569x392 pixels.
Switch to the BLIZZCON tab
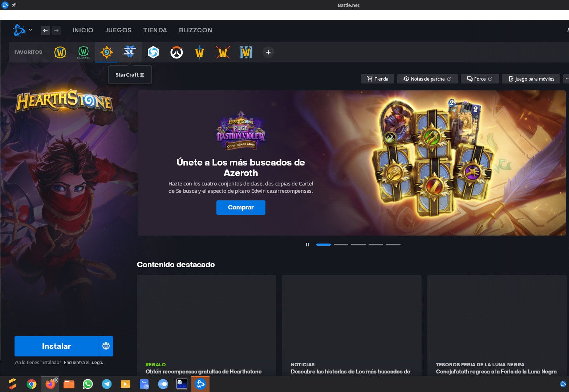click(195, 30)
